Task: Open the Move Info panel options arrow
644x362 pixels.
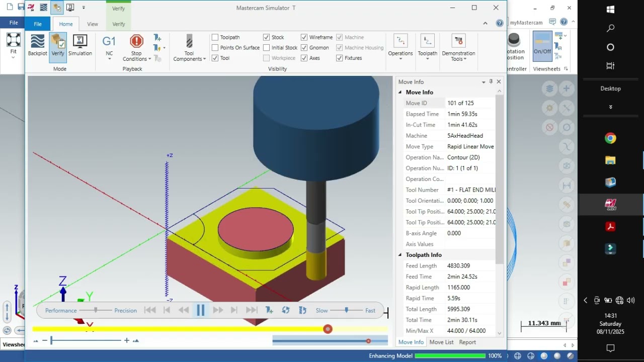Action: click(484, 82)
